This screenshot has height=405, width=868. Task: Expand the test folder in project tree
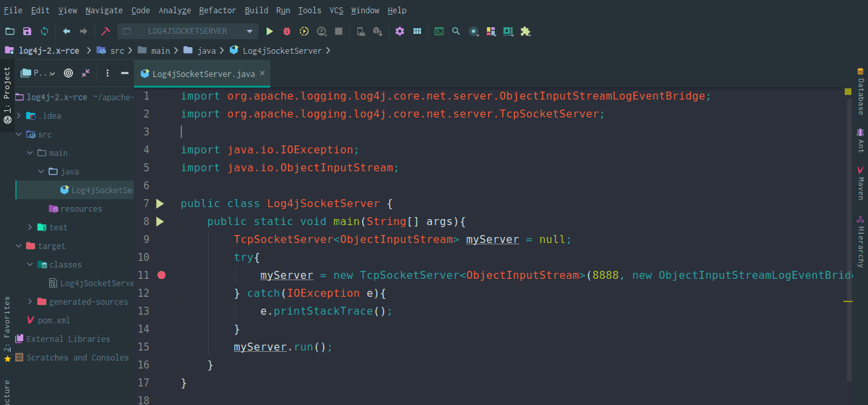pyautogui.click(x=30, y=227)
